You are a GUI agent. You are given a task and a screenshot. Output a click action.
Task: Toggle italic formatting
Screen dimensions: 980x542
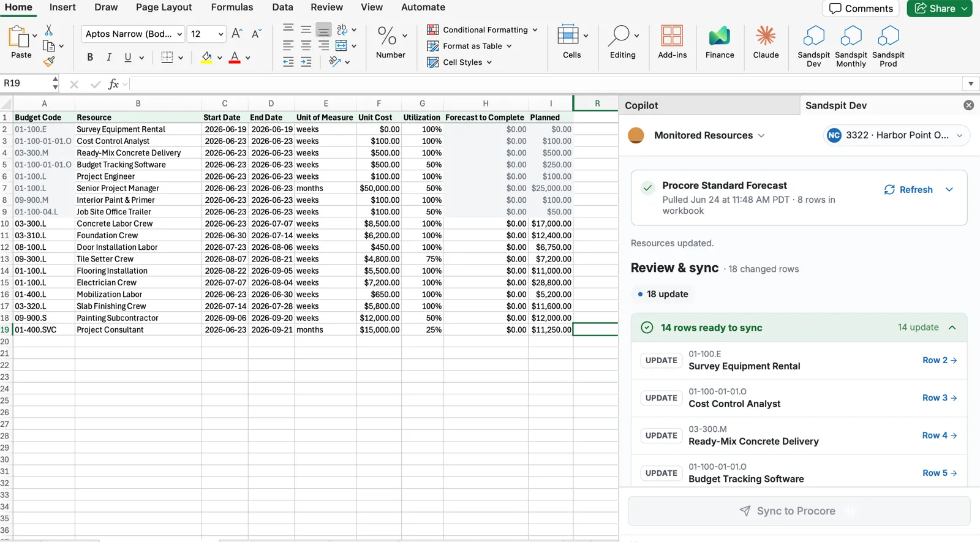pyautogui.click(x=109, y=58)
